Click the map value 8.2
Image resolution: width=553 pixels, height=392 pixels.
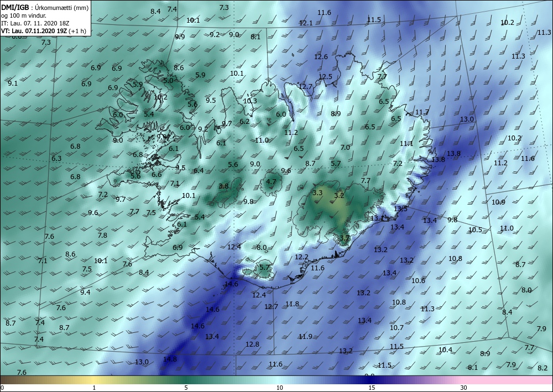click(542, 368)
